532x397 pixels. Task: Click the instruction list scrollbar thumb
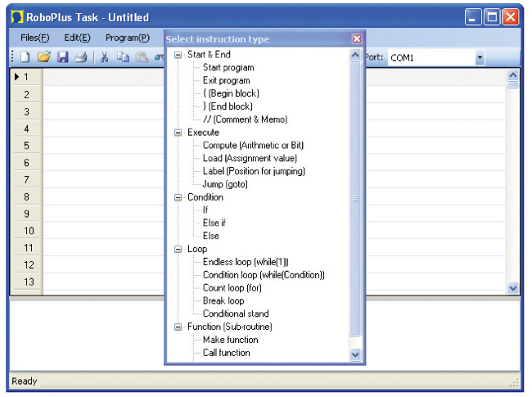[355, 199]
